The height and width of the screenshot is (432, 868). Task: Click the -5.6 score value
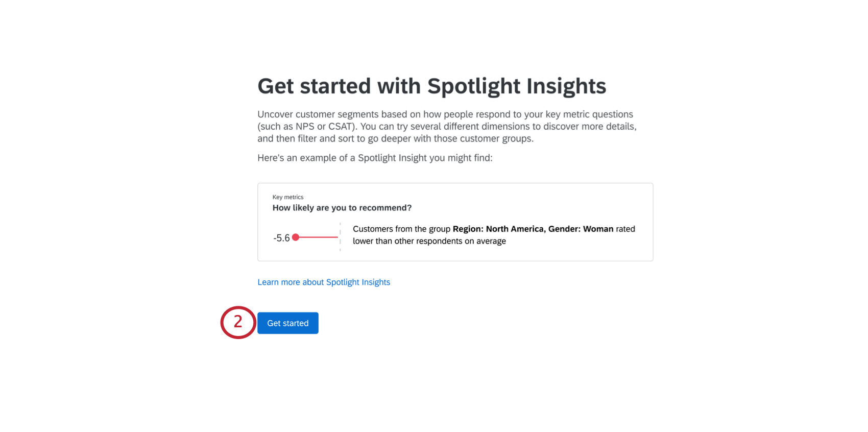(281, 237)
